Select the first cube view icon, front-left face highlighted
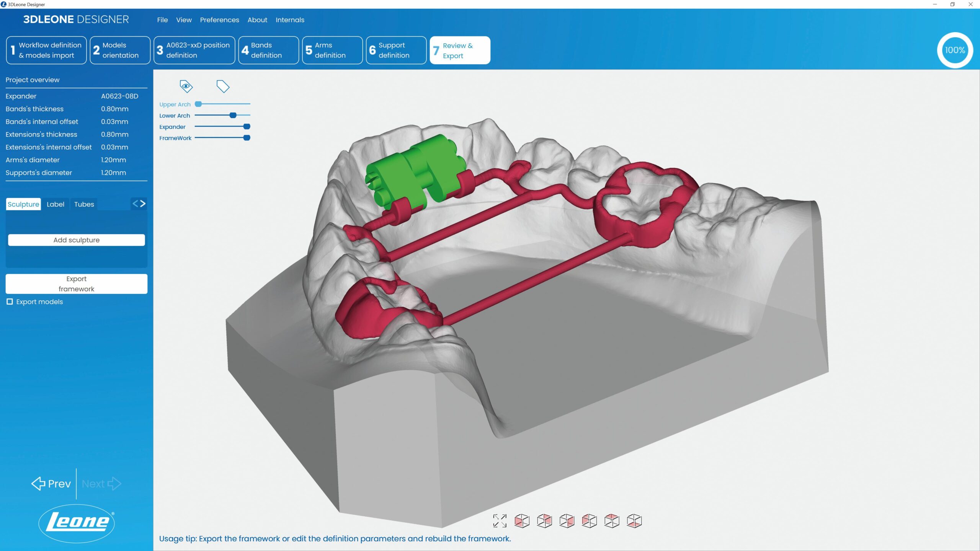 (x=522, y=521)
